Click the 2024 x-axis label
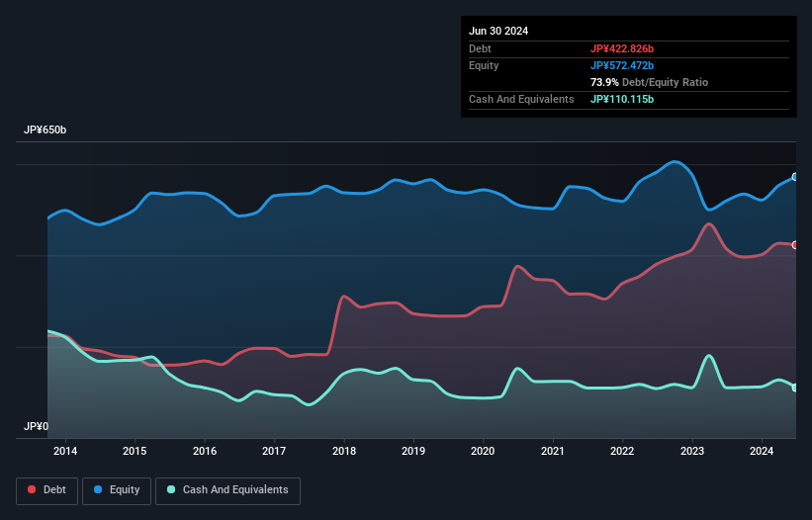Screen dimensions: 812x520 pos(762,451)
